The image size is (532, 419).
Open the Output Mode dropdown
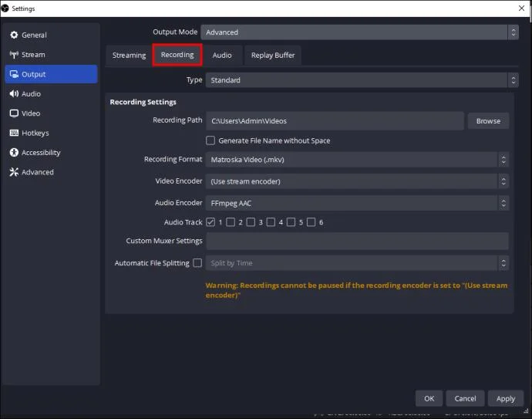[x=359, y=32]
